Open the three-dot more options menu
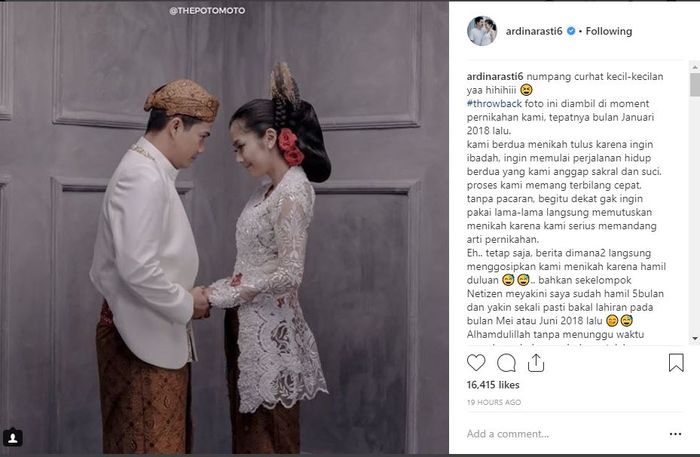Viewport: 700px width, 457px height. pos(675,434)
